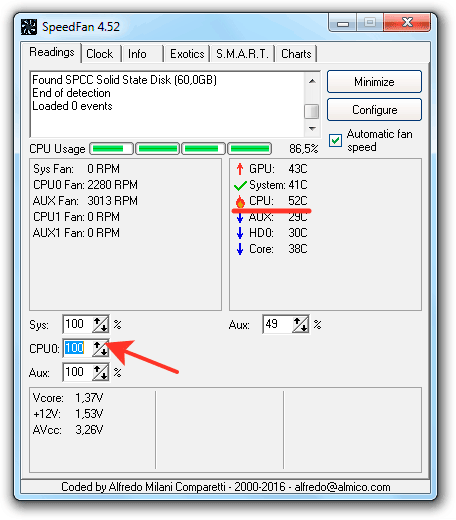This screenshot has width=456, height=520.
Task: Close the SpeedFan window
Action: [407, 22]
